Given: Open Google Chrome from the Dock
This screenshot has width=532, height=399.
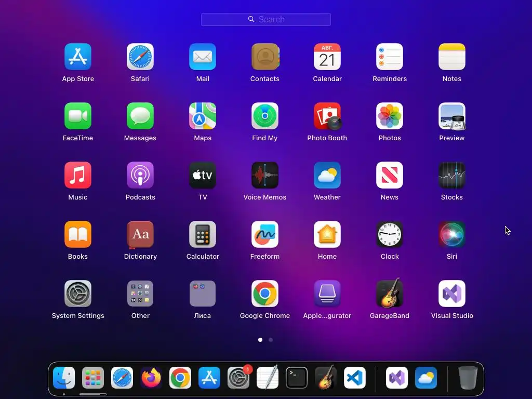Looking at the screenshot, I should click(180, 378).
